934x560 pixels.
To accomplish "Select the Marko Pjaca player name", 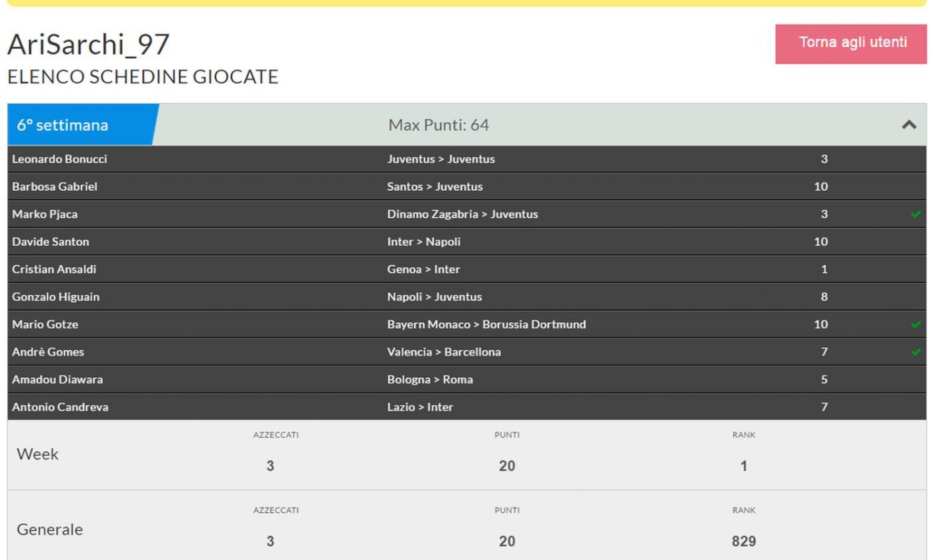I will coord(45,214).
